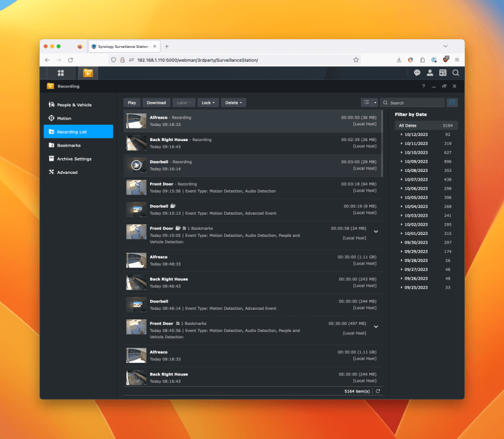Image resolution: width=504 pixels, height=439 pixels.
Task: Open the Lock dropdown menu
Action: (207, 103)
